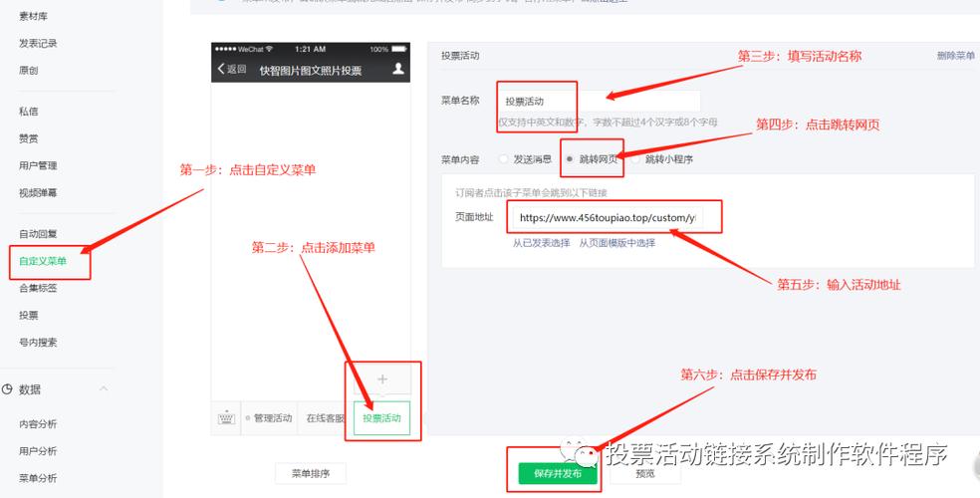980x498 pixels.
Task: Click the clock icon beside 数据
Action: (x=8, y=389)
